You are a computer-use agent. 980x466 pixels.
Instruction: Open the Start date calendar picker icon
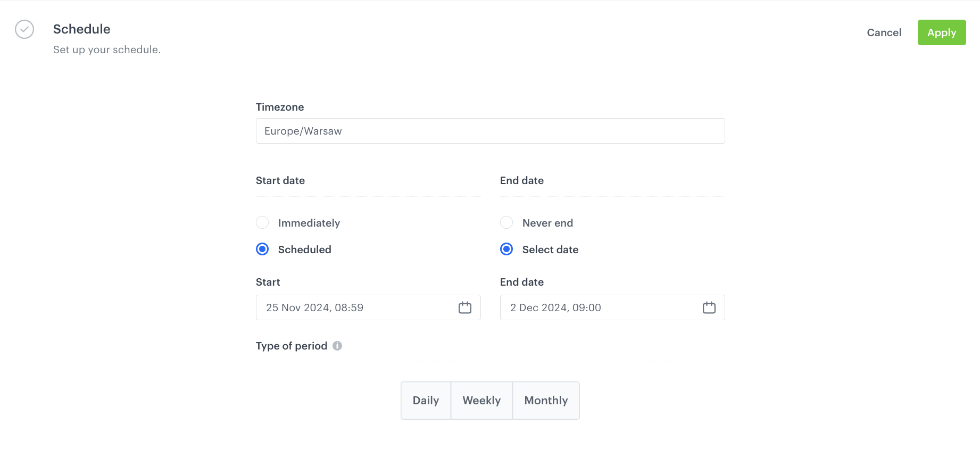464,307
